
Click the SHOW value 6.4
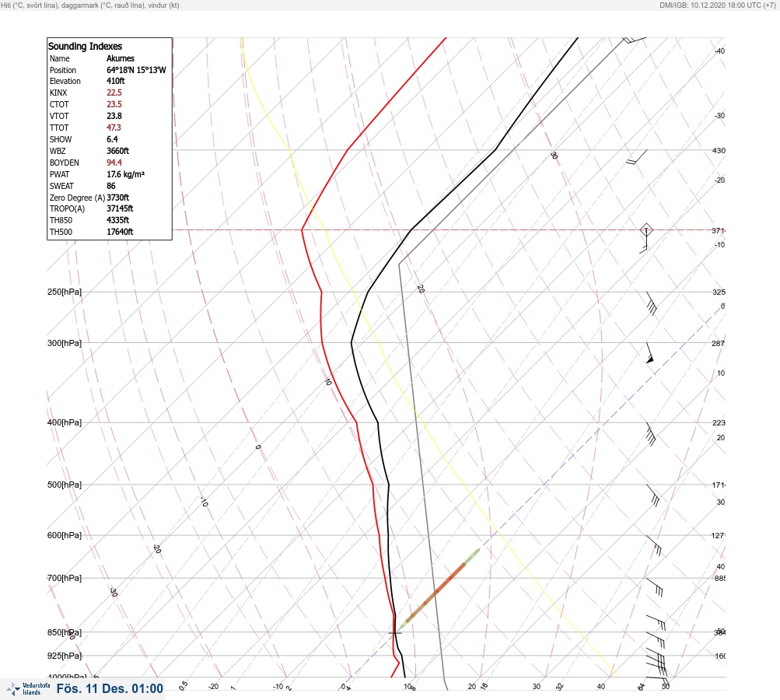(x=112, y=139)
